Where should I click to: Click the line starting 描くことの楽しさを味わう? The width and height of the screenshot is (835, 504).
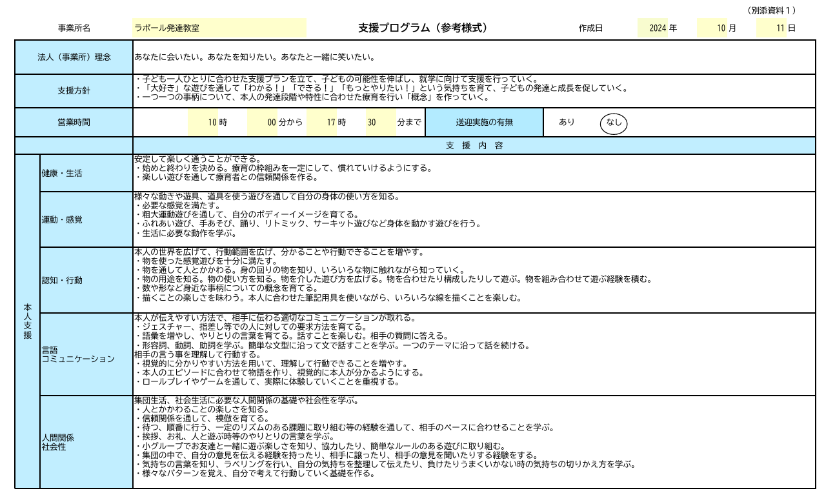(x=328, y=297)
